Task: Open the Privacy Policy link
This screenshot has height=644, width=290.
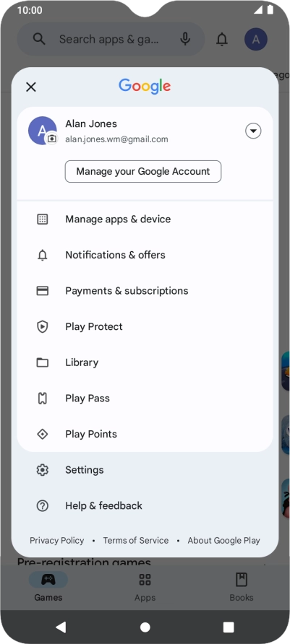Action: [x=56, y=541]
